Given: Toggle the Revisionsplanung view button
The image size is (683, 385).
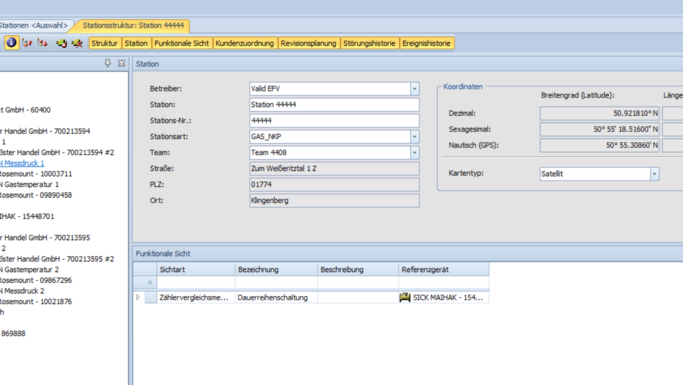Looking at the screenshot, I should [x=308, y=43].
